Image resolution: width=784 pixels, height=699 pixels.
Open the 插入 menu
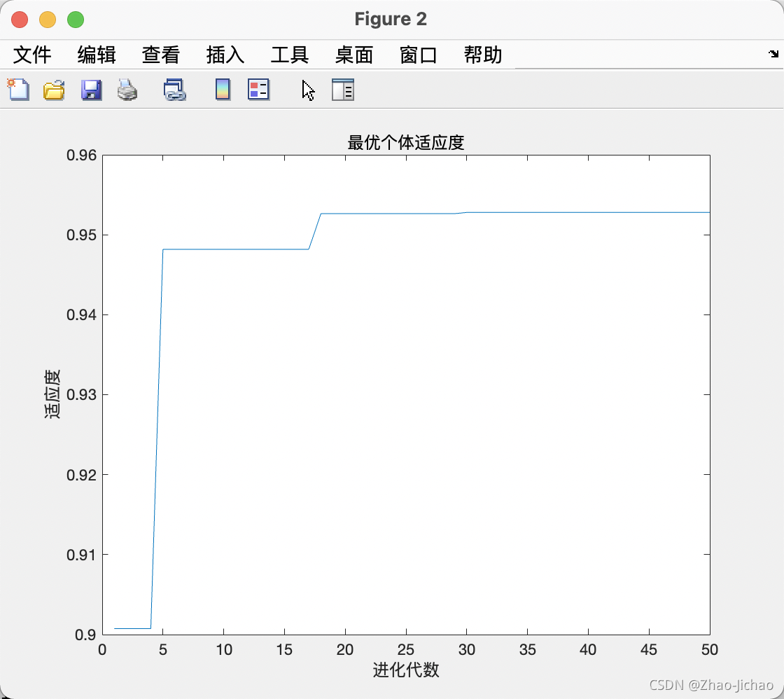[225, 55]
